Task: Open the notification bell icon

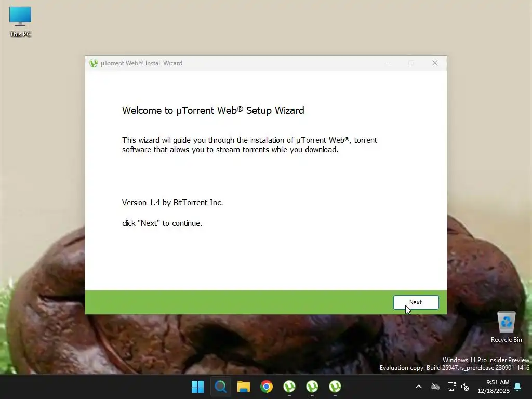Action: [x=518, y=387]
